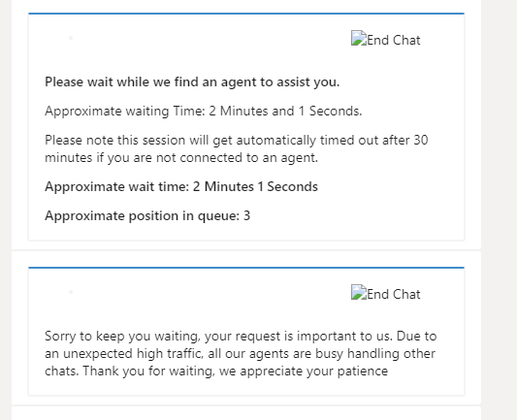Screen dimensions: 517x420
Task: Click the bold 'Approximate wait time' line
Action: click(181, 187)
